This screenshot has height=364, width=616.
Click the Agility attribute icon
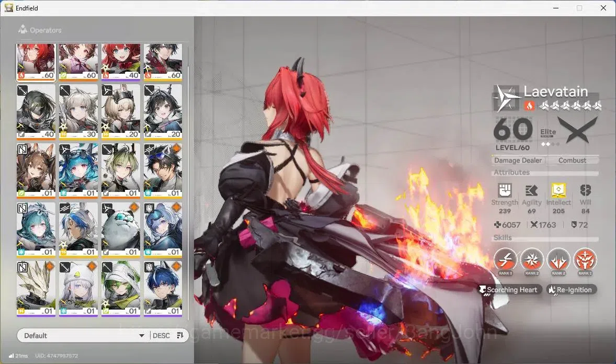pos(531,190)
